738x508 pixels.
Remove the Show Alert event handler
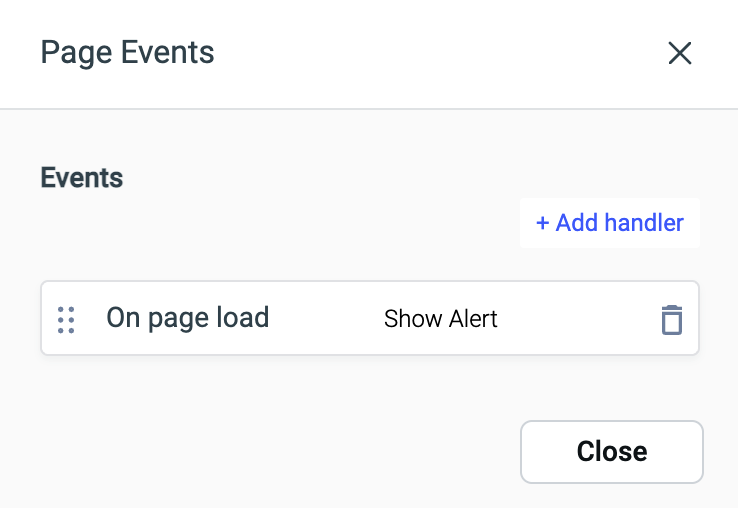coord(671,320)
